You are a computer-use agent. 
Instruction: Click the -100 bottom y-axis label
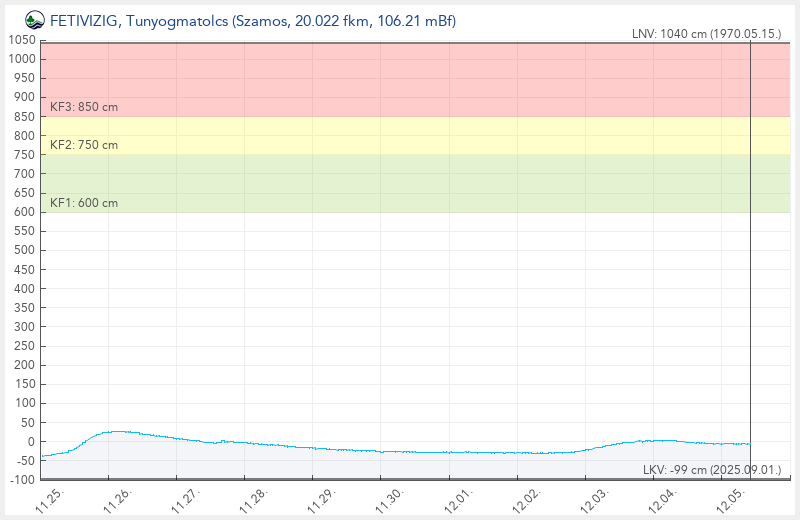(20, 480)
